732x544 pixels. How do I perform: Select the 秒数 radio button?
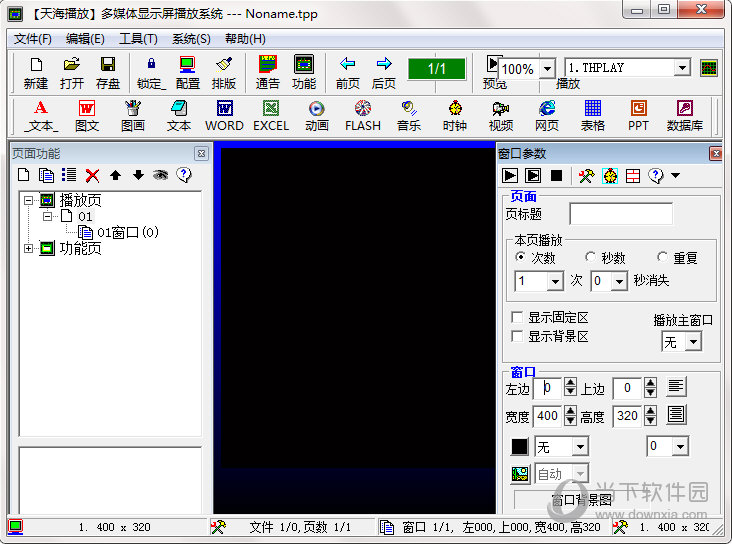click(591, 258)
